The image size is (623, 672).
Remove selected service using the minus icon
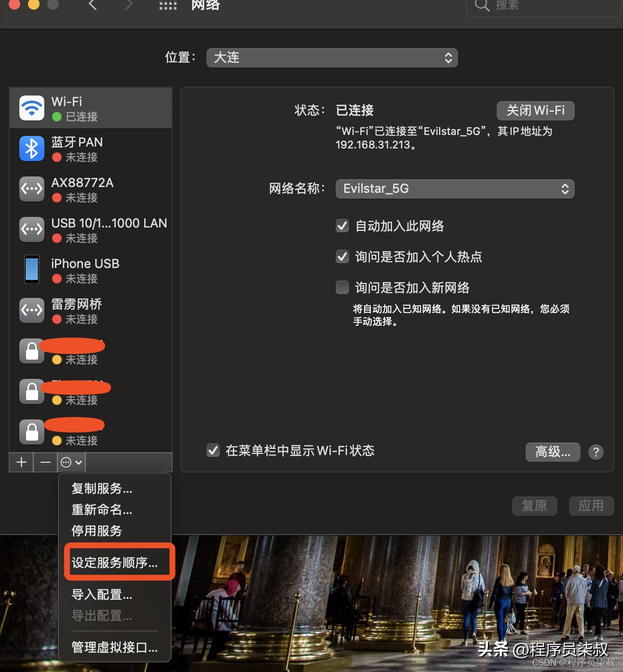[45, 462]
